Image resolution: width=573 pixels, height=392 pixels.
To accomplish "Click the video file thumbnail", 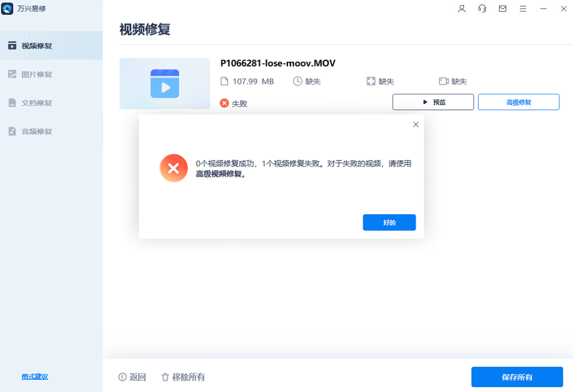I will point(164,83).
